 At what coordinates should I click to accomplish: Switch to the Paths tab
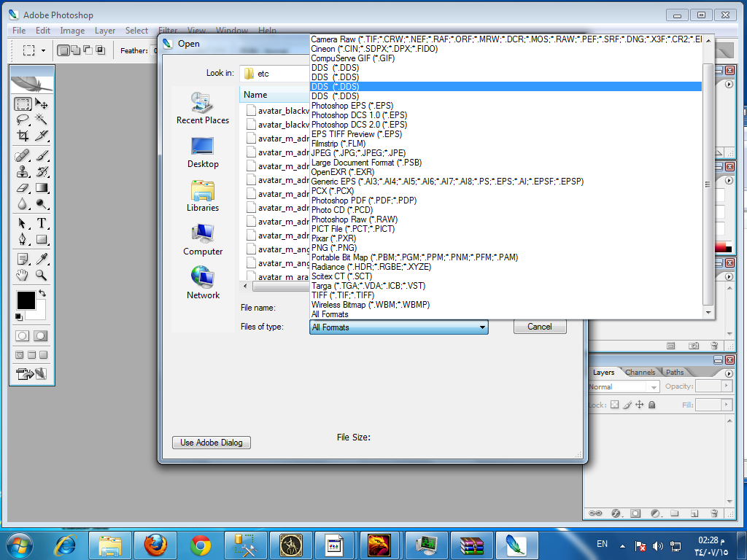point(675,373)
